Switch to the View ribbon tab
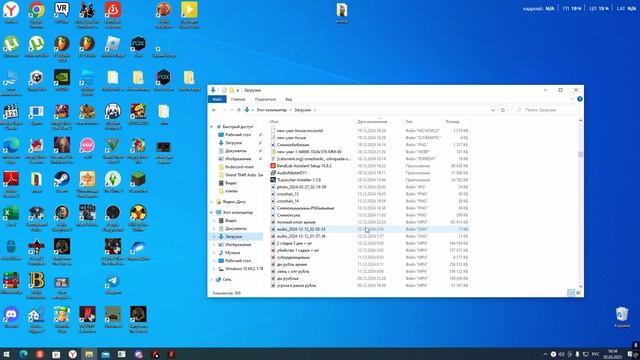The width and height of the screenshot is (640, 360). (289, 99)
